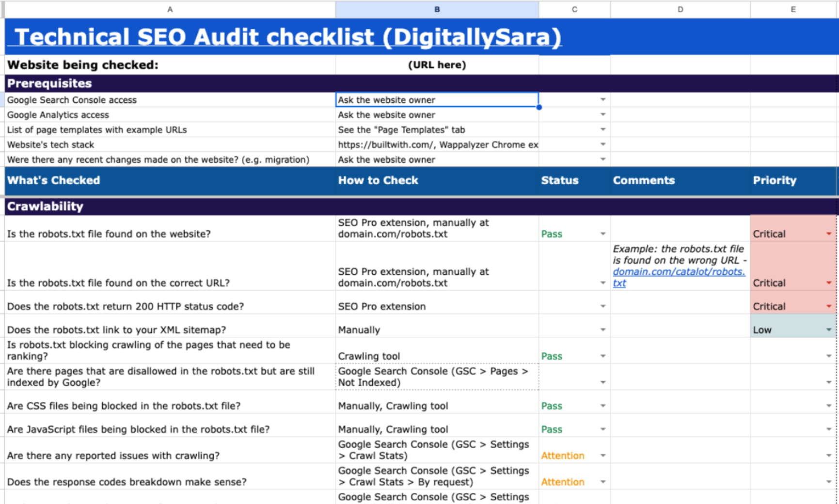Image resolution: width=839 pixels, height=504 pixels.
Task: Open status dropdown for Website's tech stack row
Action: click(x=603, y=144)
